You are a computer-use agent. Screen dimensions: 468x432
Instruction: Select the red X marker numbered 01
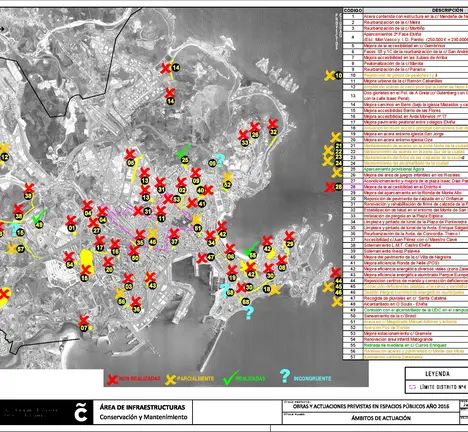pyautogui.click(x=71, y=221)
